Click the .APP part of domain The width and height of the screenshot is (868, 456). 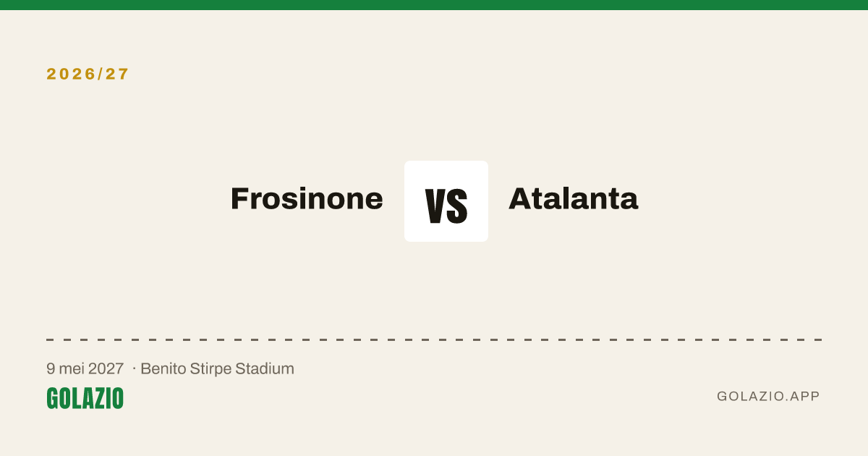click(802, 397)
